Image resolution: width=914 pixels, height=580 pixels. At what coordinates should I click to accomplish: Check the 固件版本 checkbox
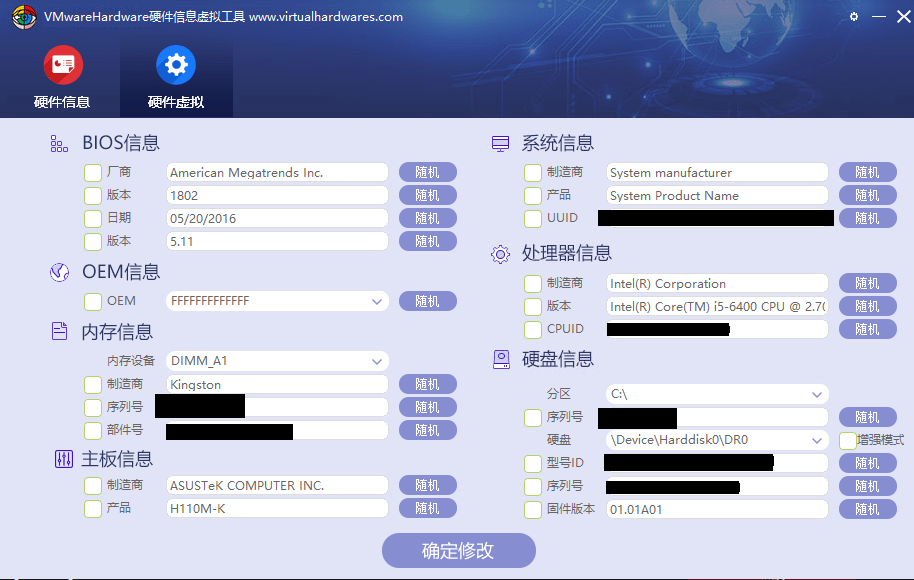[533, 509]
